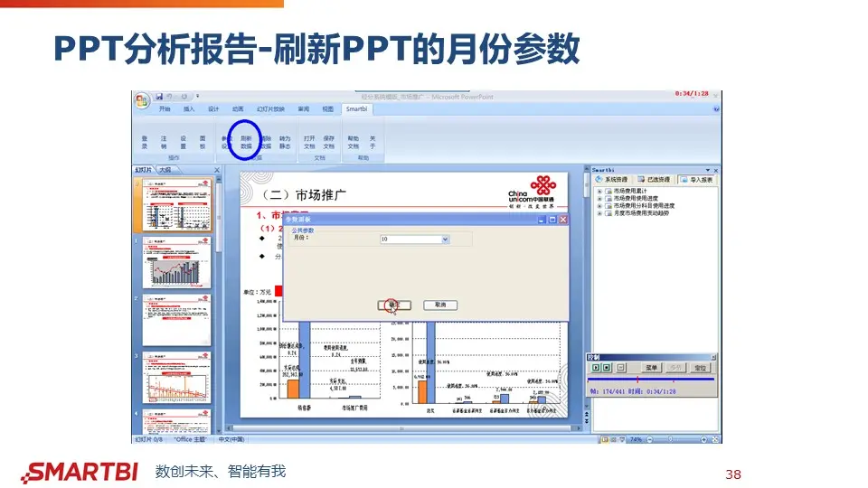Select the first highlighted slide thumbnail
This screenshot has width=868, height=488.
176,205
